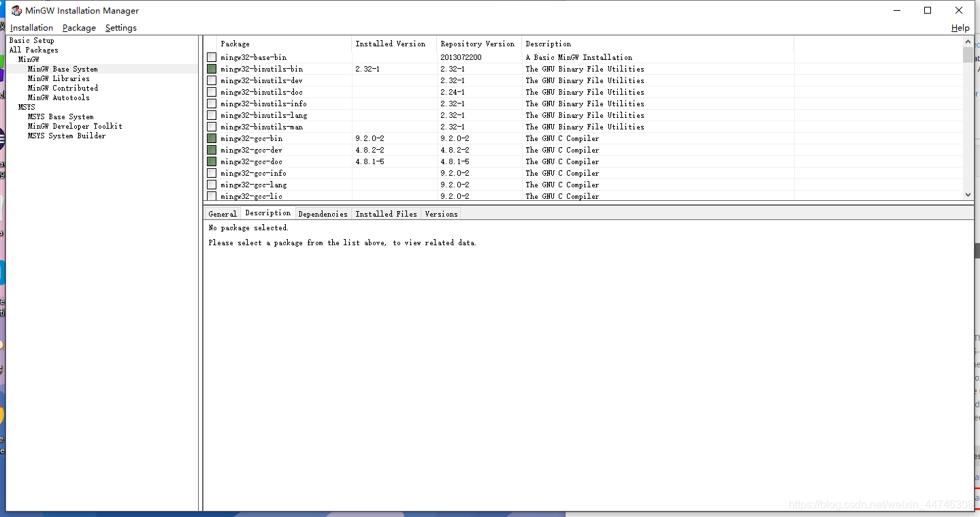Screen dimensions: 980x517
Task: Select Basic Setup in the tree
Action: pyautogui.click(x=31, y=40)
